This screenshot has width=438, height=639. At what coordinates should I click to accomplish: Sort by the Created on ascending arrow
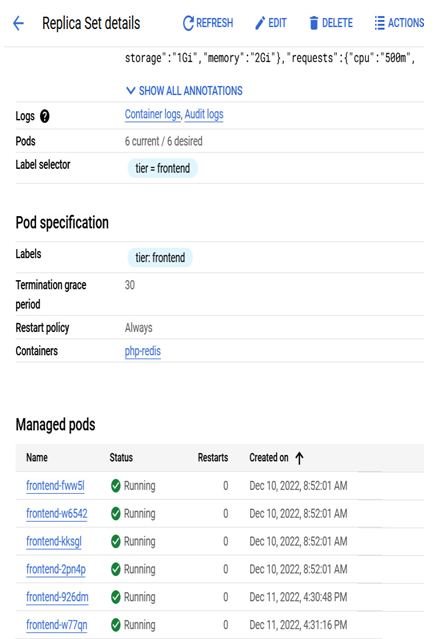tap(299, 458)
